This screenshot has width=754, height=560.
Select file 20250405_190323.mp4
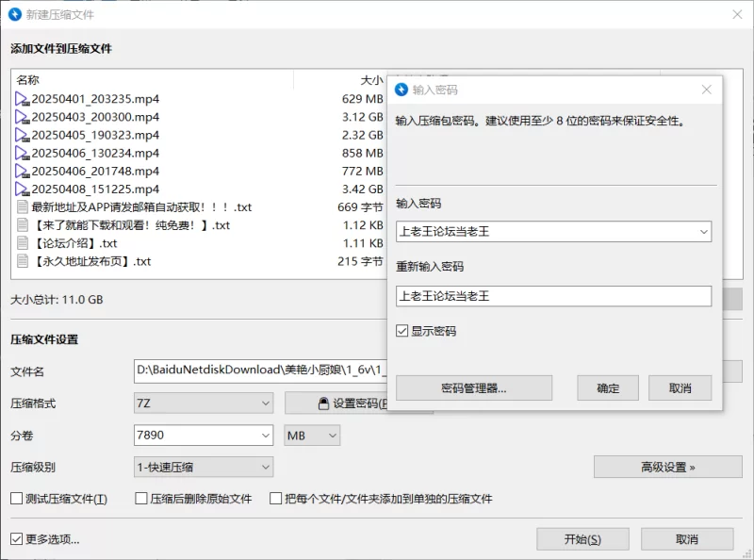coord(95,135)
